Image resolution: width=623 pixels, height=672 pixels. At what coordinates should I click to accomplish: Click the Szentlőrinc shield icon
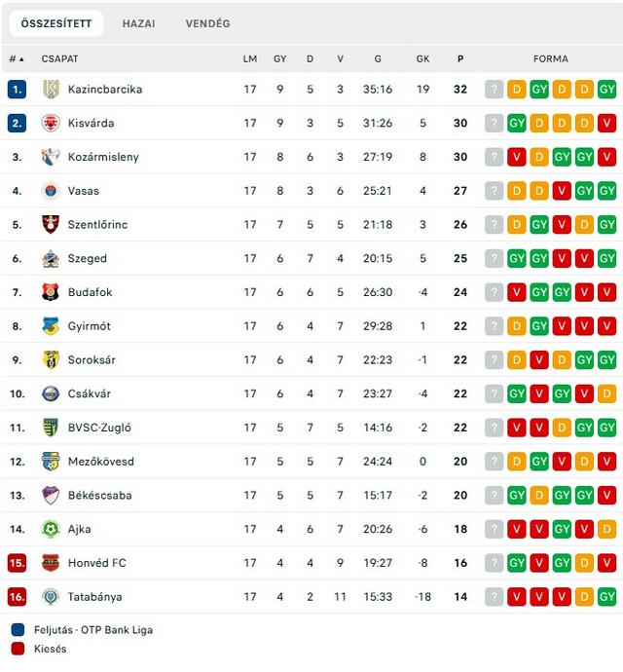click(x=51, y=225)
